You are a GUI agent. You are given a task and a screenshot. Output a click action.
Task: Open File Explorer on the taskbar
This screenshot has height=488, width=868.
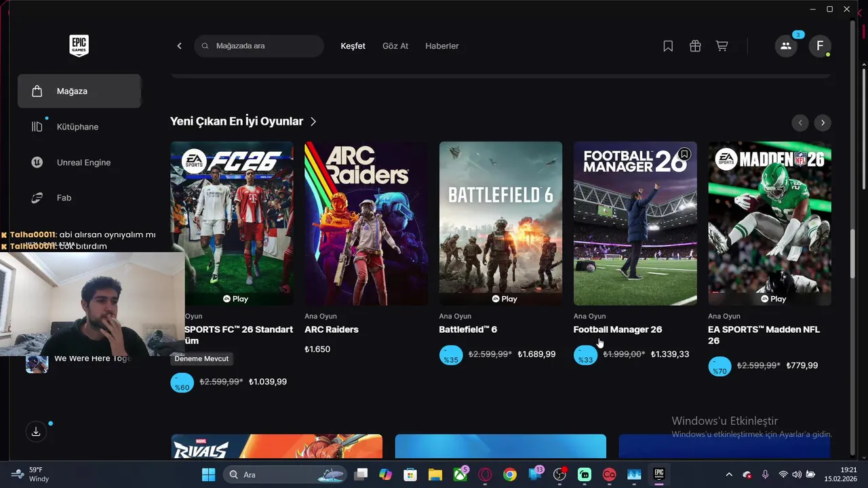click(435, 474)
